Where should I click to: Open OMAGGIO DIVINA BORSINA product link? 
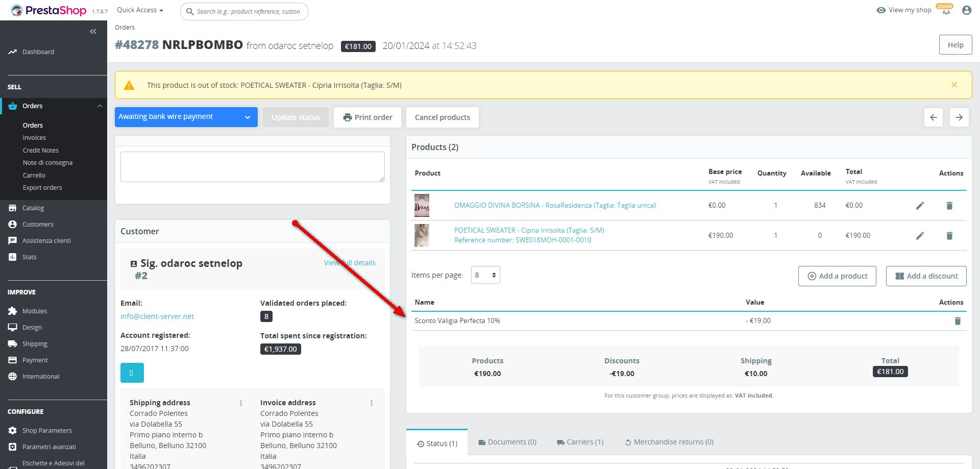coord(555,206)
